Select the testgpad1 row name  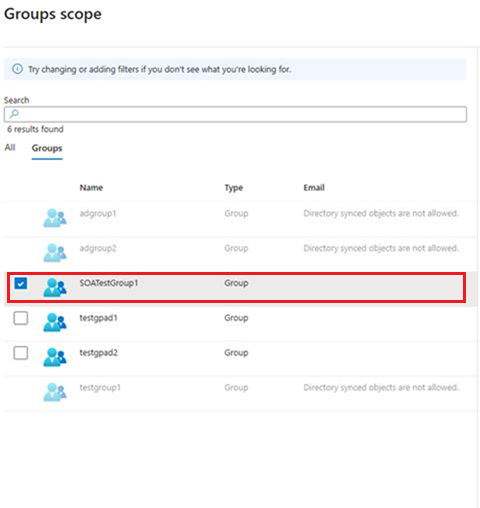click(x=98, y=318)
